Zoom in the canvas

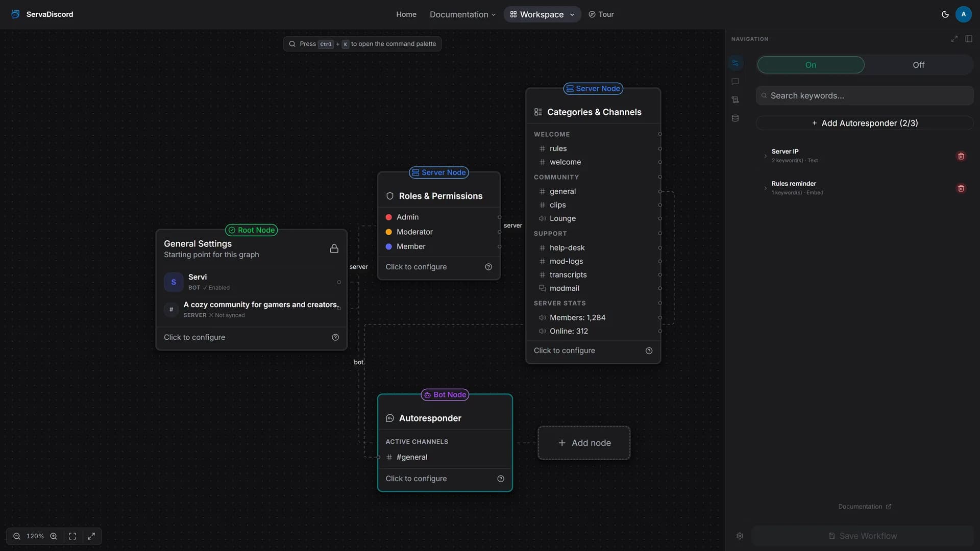tap(54, 536)
